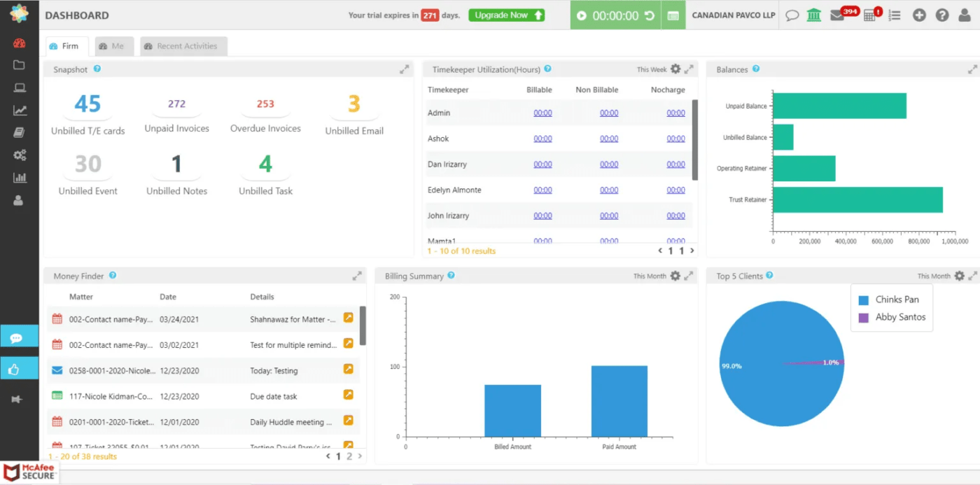
Task: Click the plus add-new icon in header
Action: (919, 15)
